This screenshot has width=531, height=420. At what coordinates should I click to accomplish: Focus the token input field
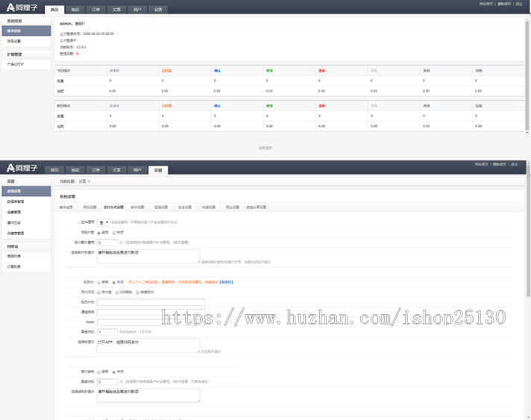[151, 322]
